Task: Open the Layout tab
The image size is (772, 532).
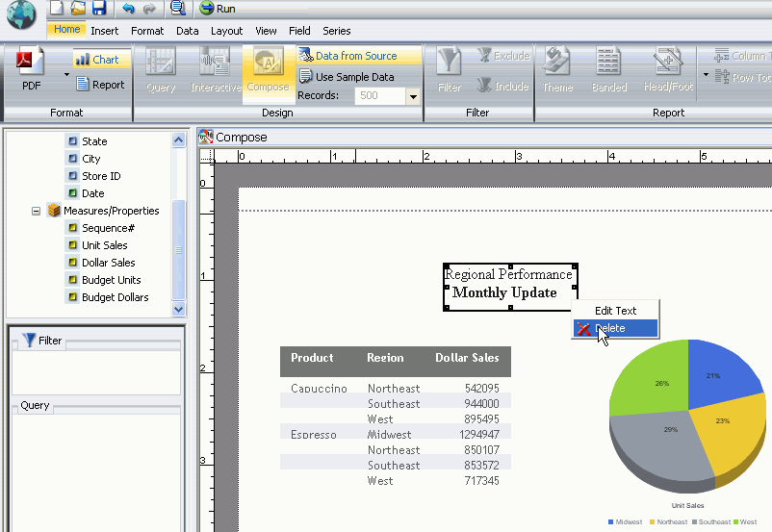Action: [x=226, y=31]
